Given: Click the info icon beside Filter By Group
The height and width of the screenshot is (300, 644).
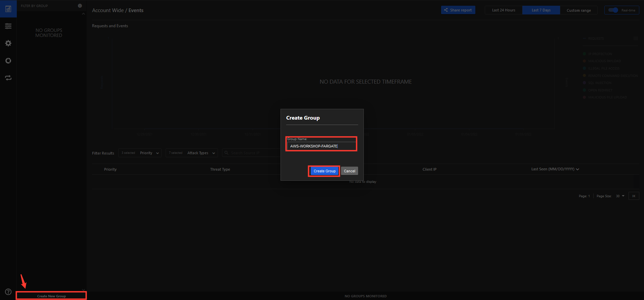Looking at the screenshot, I should point(80,6).
